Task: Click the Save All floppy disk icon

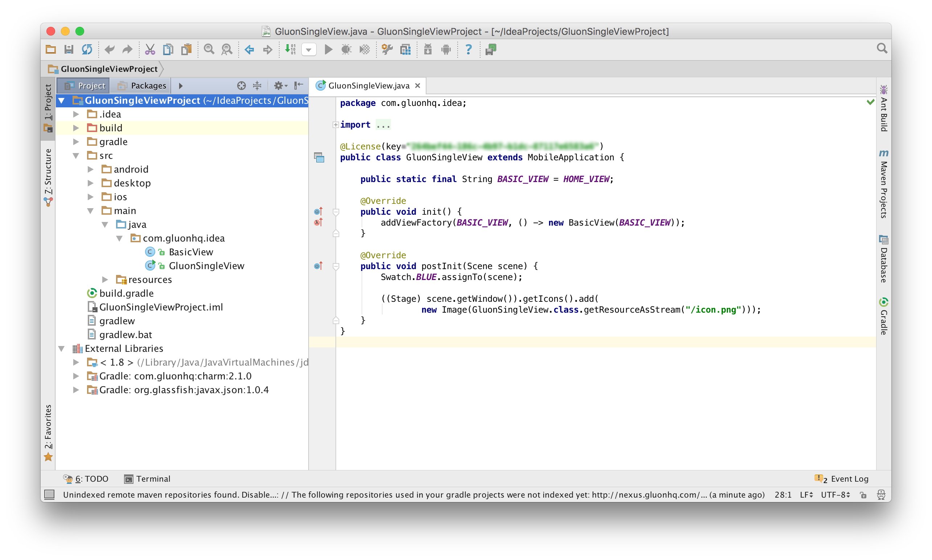Action: click(x=69, y=49)
